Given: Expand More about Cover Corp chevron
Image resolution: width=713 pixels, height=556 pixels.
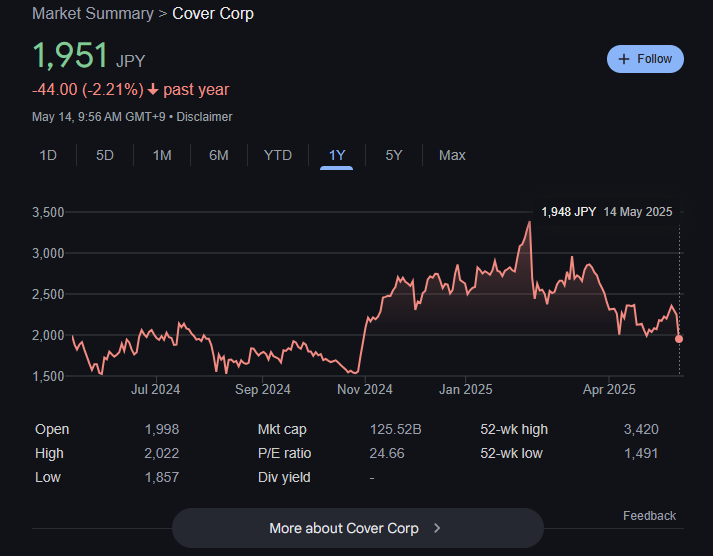Looking at the screenshot, I should pos(437,528).
